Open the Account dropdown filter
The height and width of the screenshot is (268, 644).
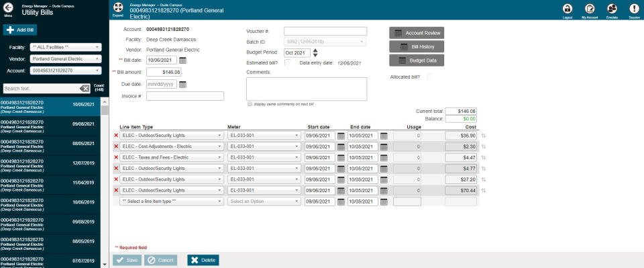point(66,71)
